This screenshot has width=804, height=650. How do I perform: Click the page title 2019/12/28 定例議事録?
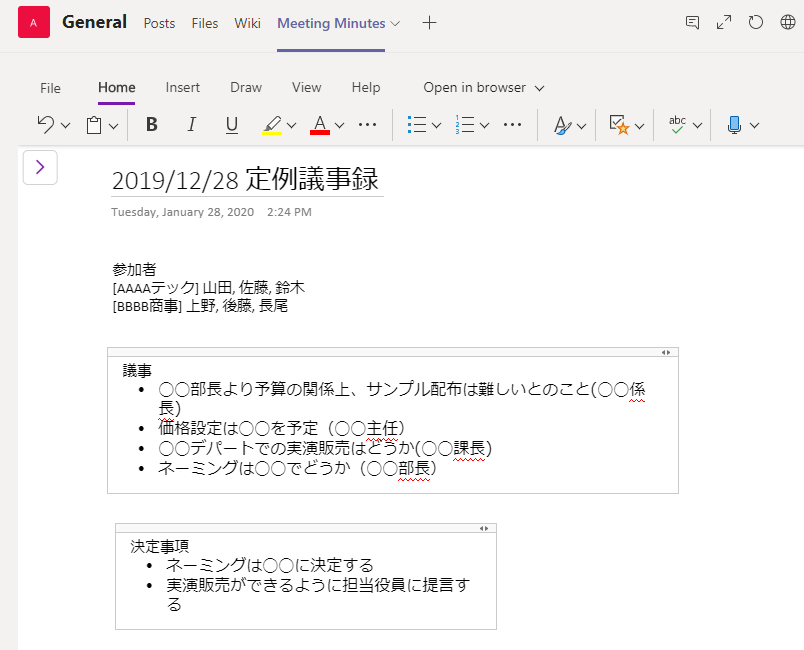coord(245,180)
